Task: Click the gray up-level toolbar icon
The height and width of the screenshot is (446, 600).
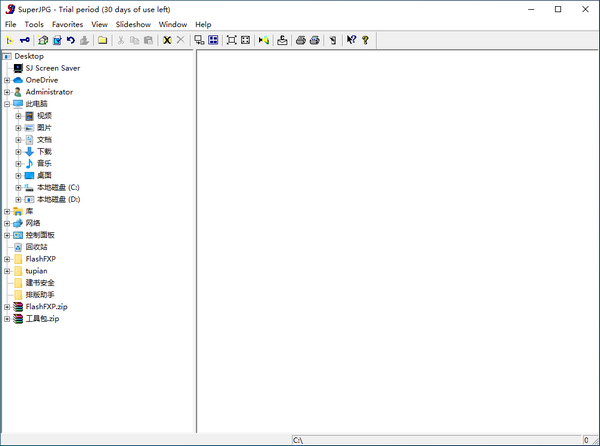Action: click(x=85, y=40)
